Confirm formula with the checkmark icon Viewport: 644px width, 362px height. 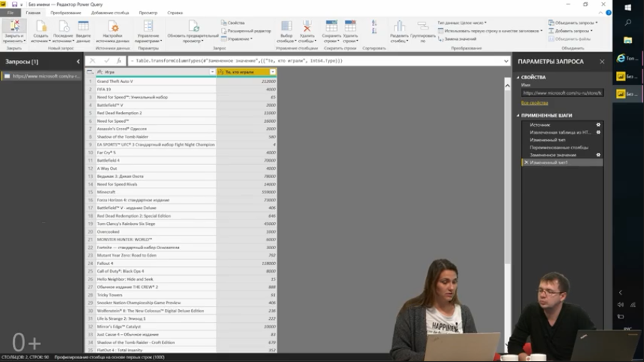[x=106, y=61]
